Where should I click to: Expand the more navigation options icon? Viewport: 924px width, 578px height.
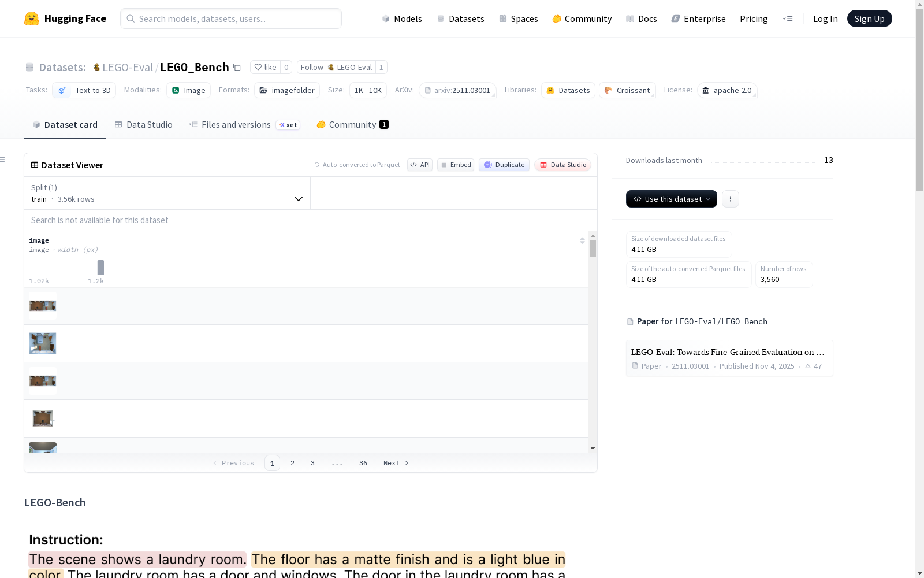(x=787, y=18)
